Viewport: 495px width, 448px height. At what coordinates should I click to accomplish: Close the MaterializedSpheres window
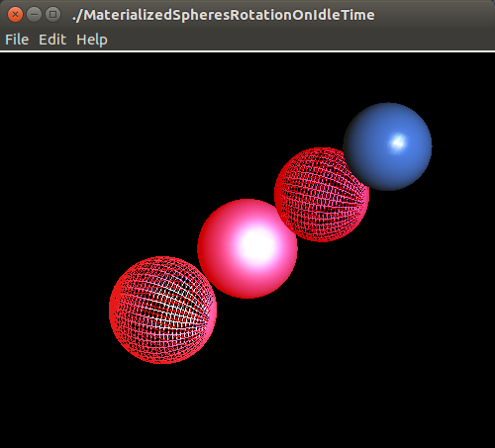pos(15,15)
